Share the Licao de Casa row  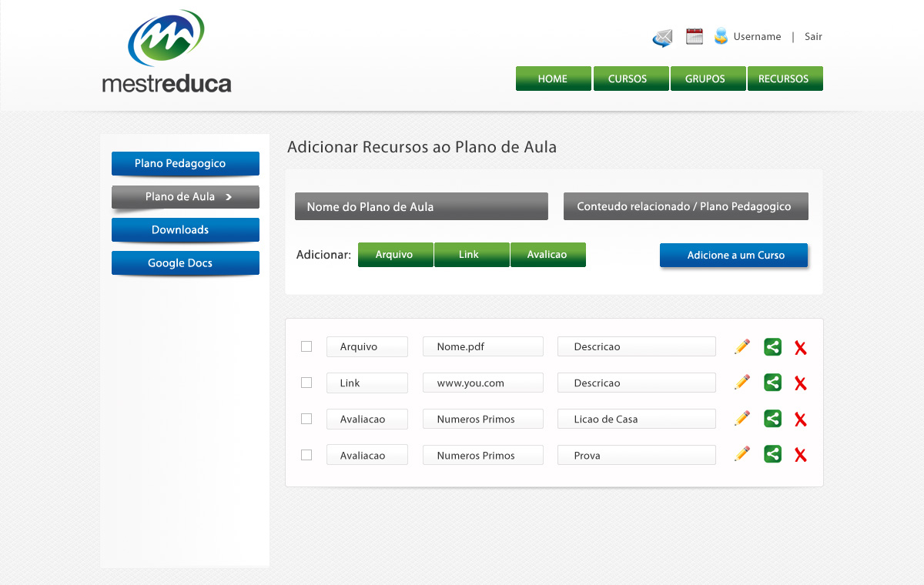coord(772,419)
